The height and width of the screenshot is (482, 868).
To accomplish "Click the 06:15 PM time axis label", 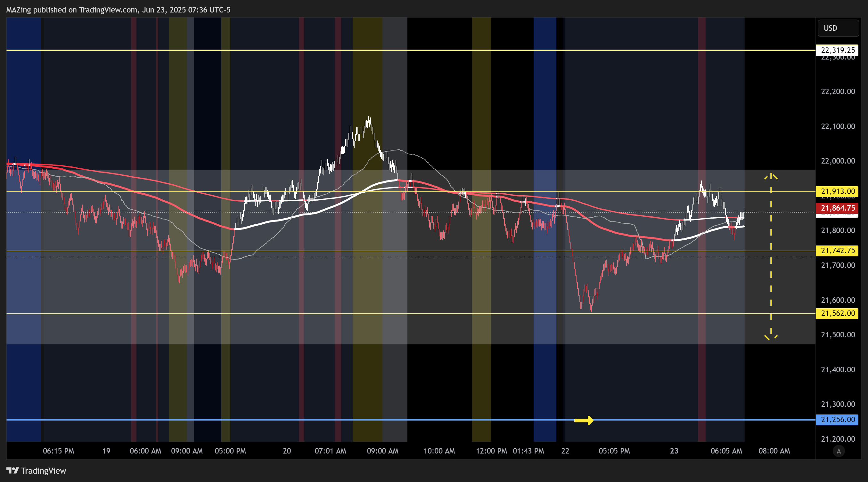I will (58, 451).
